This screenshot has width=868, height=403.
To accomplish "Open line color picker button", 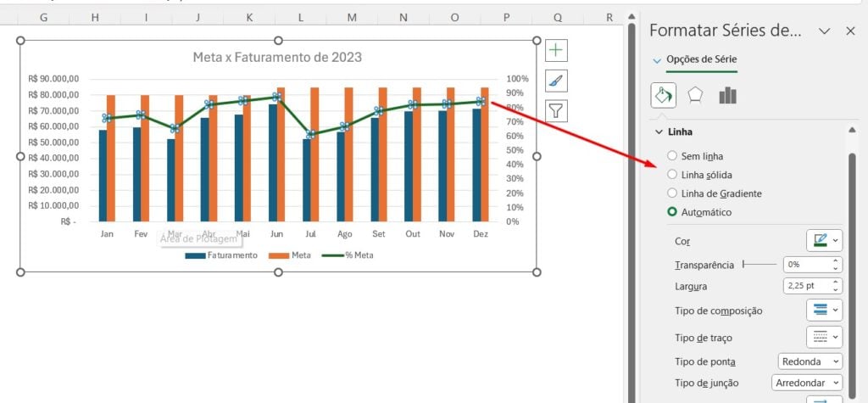I will 824,241.
